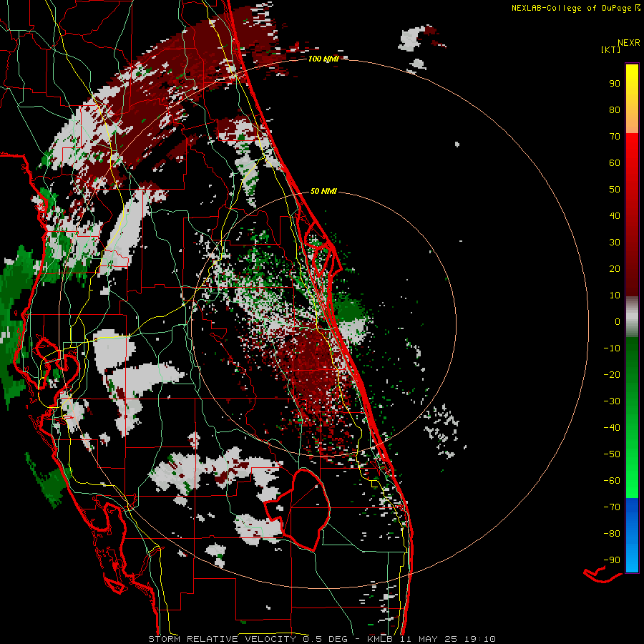
Task: Click the "-20" value on the velocity scale
Action: tap(612, 375)
